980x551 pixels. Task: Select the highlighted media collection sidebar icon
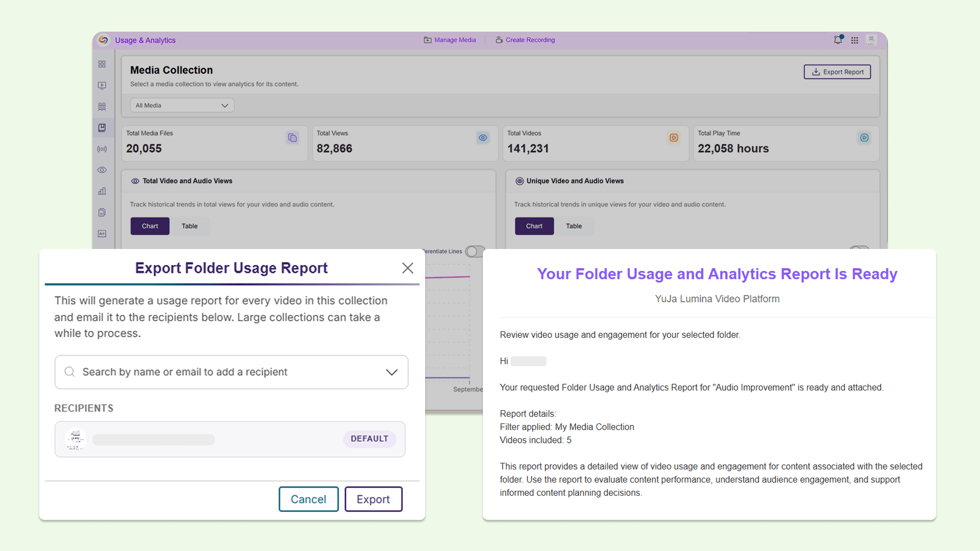coord(102,128)
